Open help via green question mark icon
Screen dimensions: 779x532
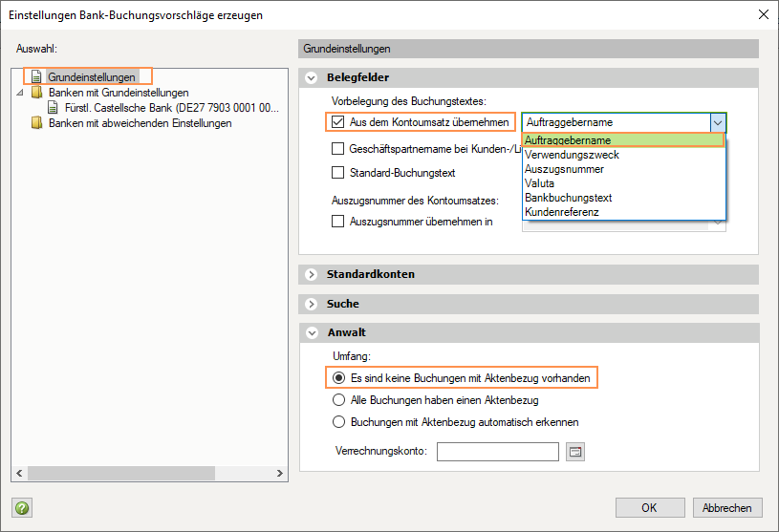[22, 508]
